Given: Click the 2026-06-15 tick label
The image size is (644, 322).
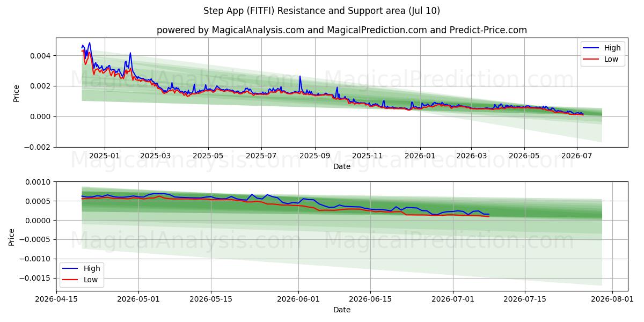Looking at the screenshot, I should 370,299.
